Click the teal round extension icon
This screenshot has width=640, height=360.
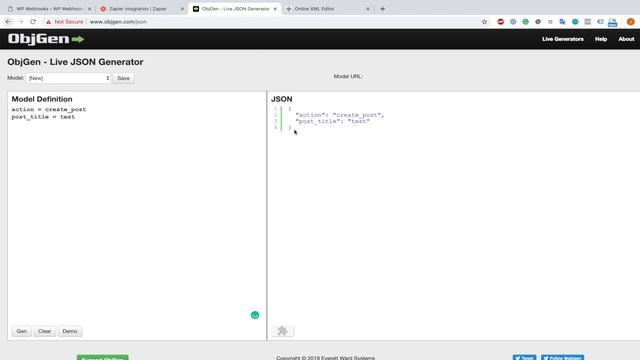point(575,22)
